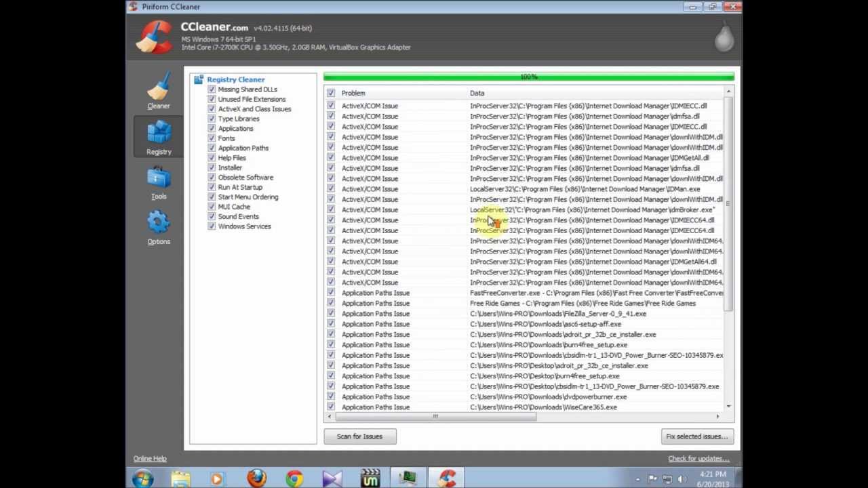Uncheck the Fonts option
The image size is (868, 488).
212,138
